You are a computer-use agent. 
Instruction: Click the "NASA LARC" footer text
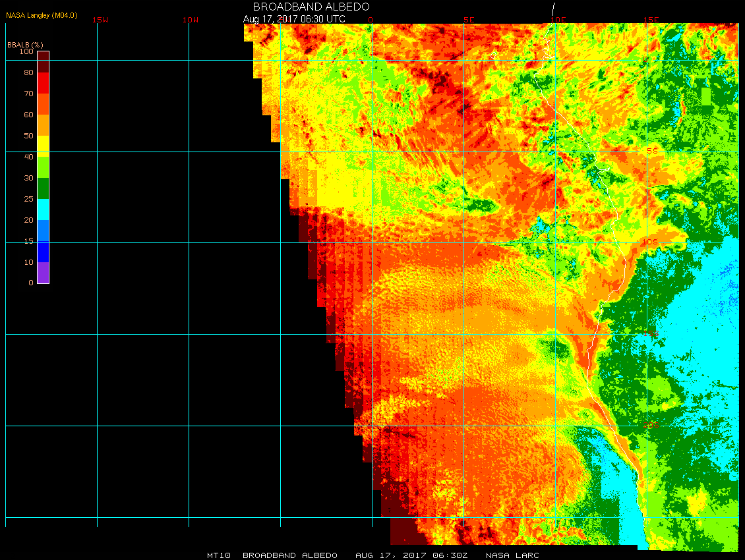pyautogui.click(x=512, y=555)
